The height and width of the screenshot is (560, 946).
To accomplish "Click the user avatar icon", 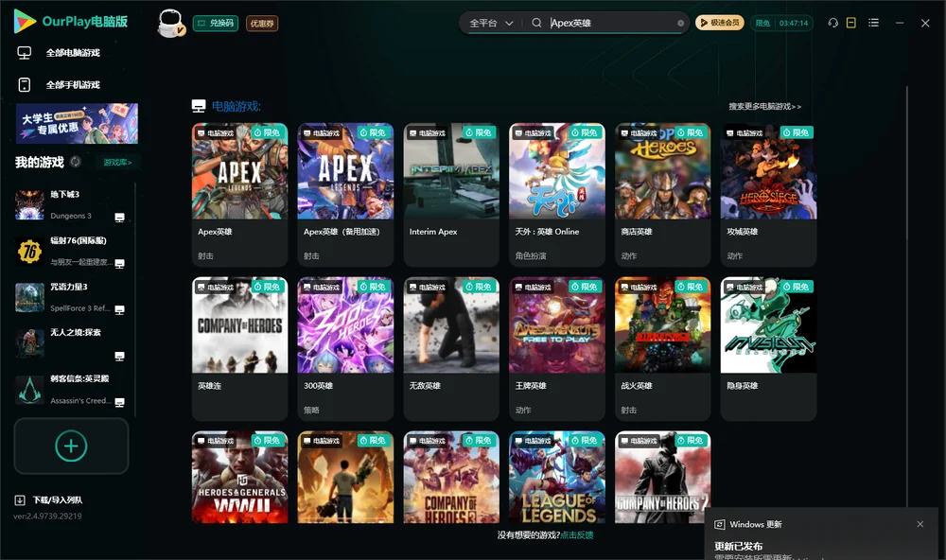I will (170, 23).
